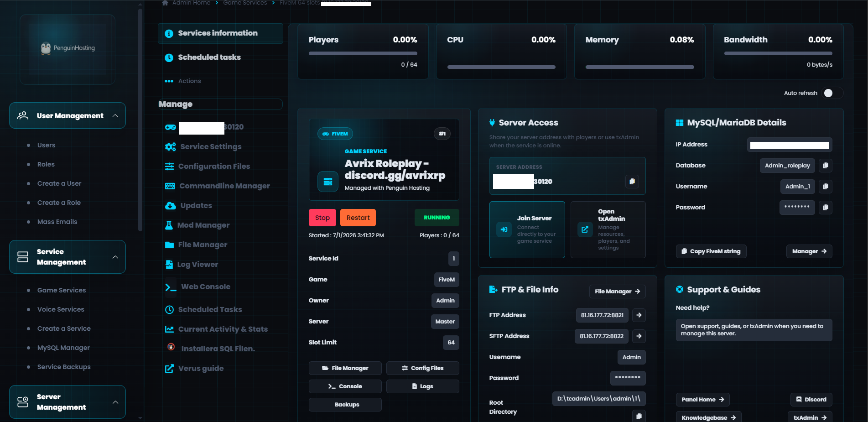Click the Config Files button
Image resolution: width=868 pixels, height=422 pixels.
point(423,368)
